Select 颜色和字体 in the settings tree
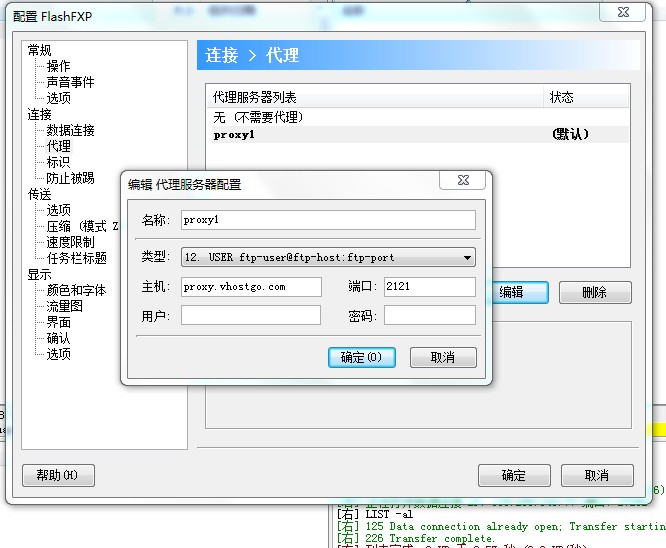The width and height of the screenshot is (666, 548). tap(76, 290)
